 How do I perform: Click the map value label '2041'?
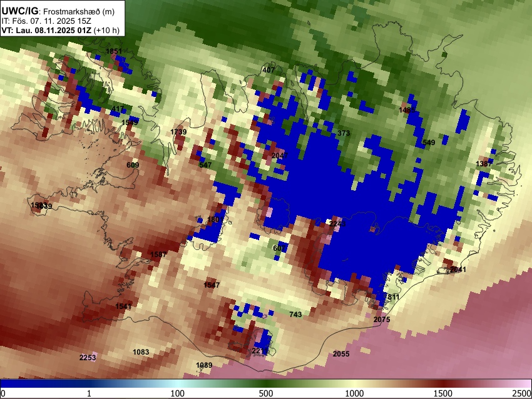tap(458, 270)
